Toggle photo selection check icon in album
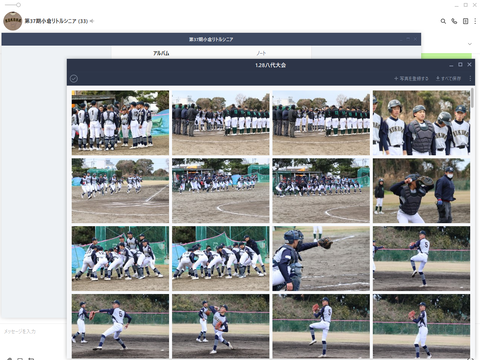Viewport: 480px width, 360px height. point(74,78)
